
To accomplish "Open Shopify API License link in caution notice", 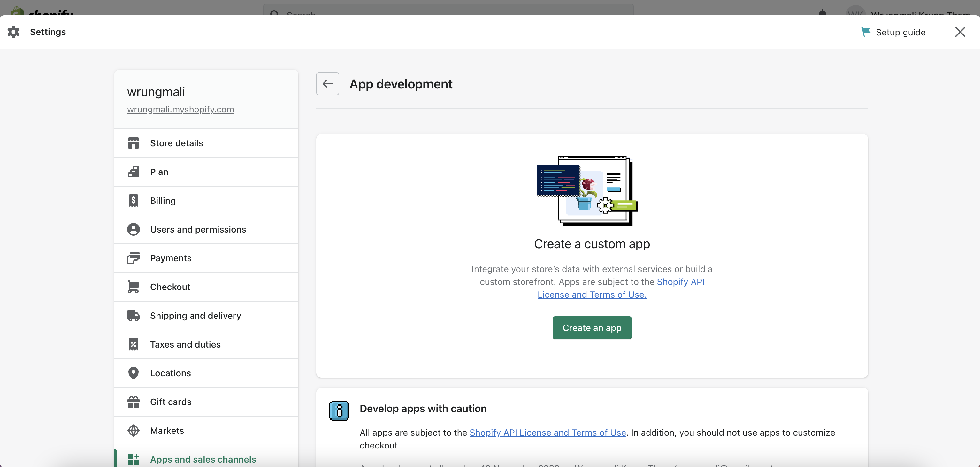I will click(547, 433).
